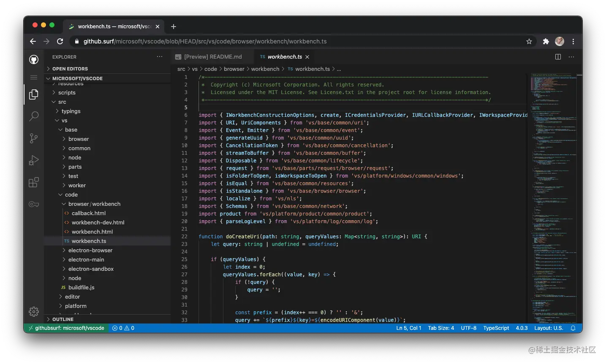Expand the electron-browser folder
606x364 pixels.
coord(90,250)
